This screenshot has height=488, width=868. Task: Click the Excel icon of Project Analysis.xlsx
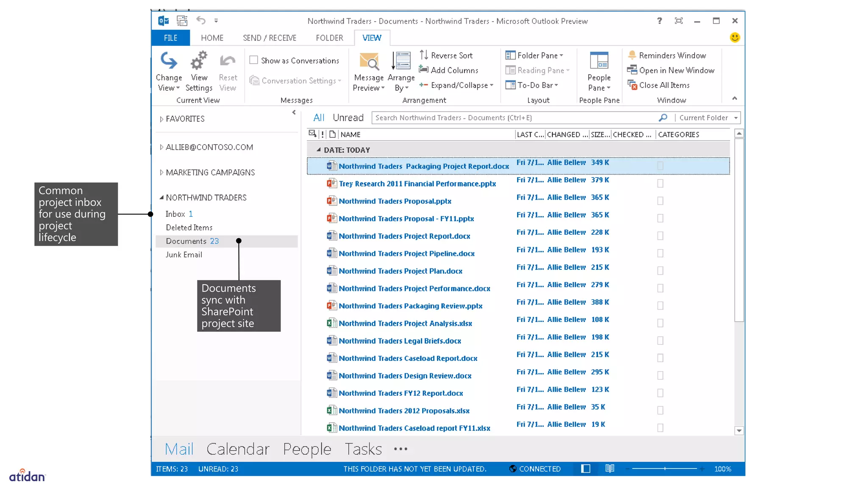coord(331,323)
